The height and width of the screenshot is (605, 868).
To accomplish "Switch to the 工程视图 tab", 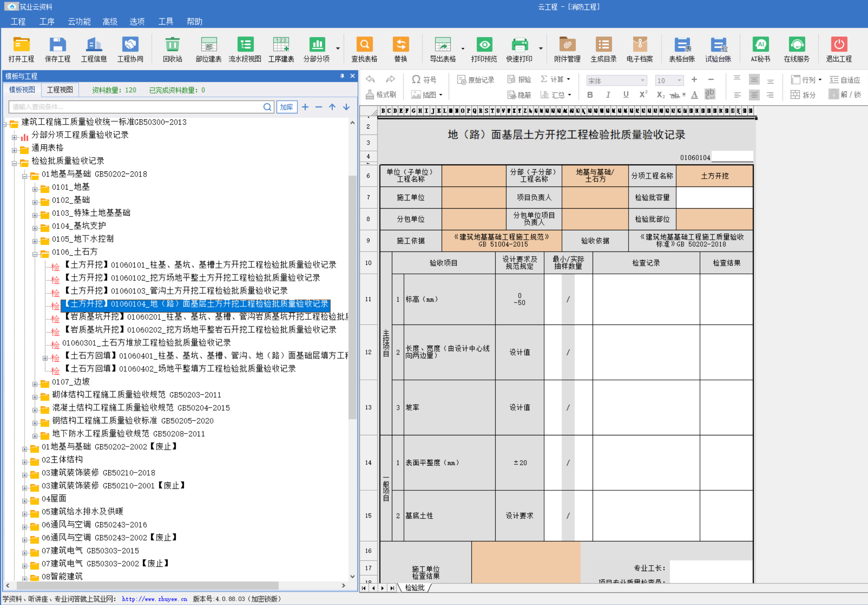I will (x=60, y=90).
